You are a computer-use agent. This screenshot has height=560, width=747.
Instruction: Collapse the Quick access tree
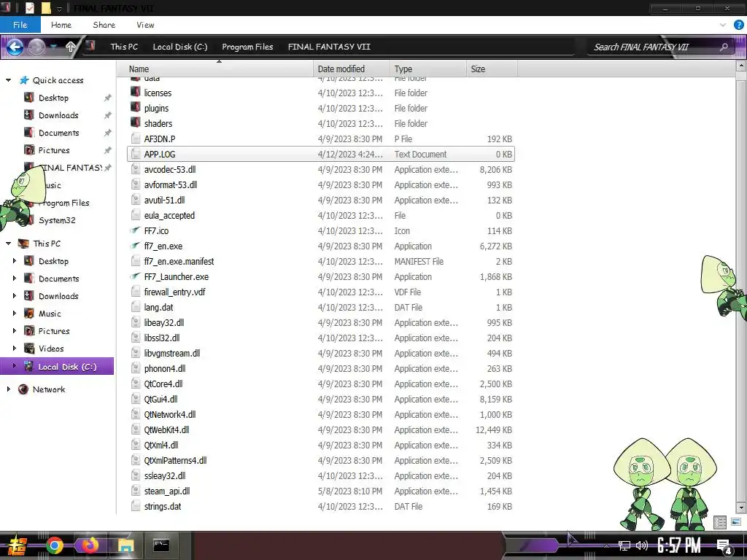click(8, 80)
